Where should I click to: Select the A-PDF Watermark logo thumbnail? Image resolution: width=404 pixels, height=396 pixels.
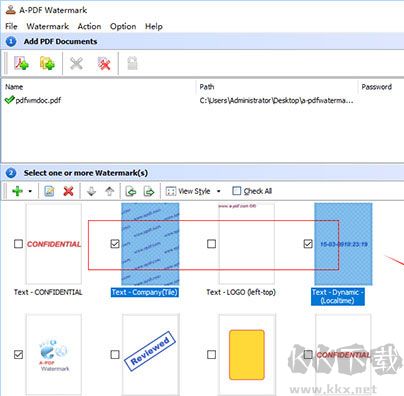pyautogui.click(x=54, y=355)
